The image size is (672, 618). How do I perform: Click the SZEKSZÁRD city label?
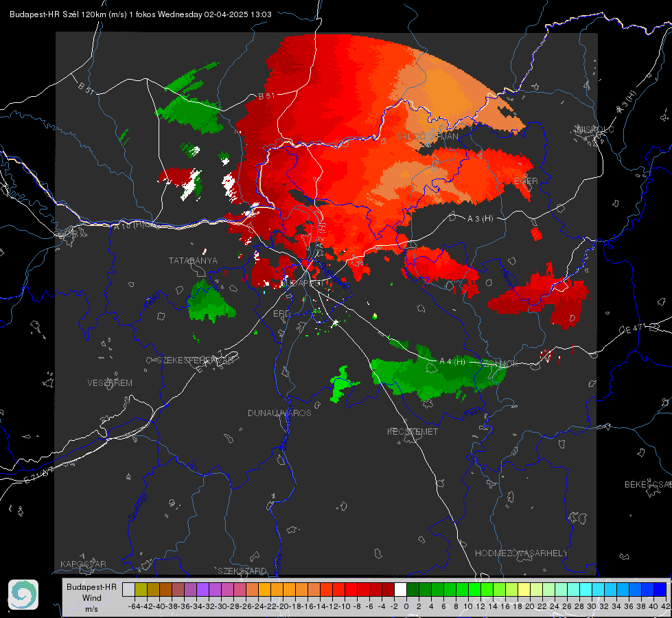point(242,571)
